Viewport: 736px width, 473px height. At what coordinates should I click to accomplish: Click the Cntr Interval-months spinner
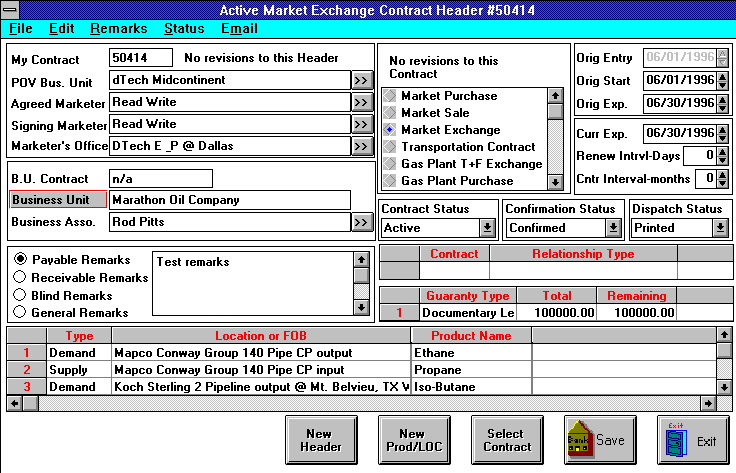(x=723, y=178)
